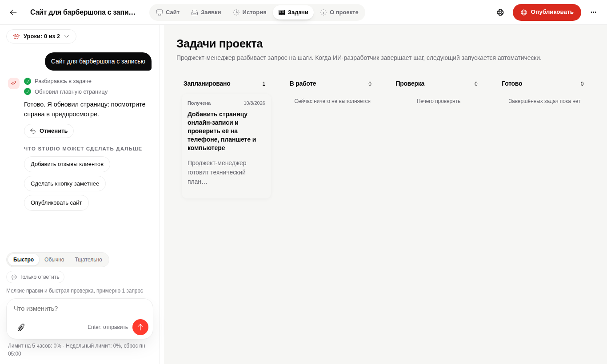Open the 'Заявки' tab

206,12
